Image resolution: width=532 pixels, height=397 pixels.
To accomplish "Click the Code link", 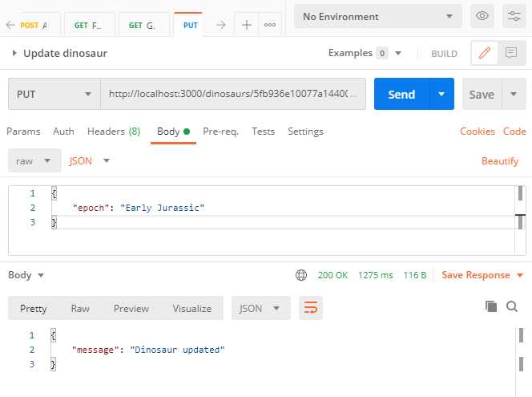I will tap(514, 132).
